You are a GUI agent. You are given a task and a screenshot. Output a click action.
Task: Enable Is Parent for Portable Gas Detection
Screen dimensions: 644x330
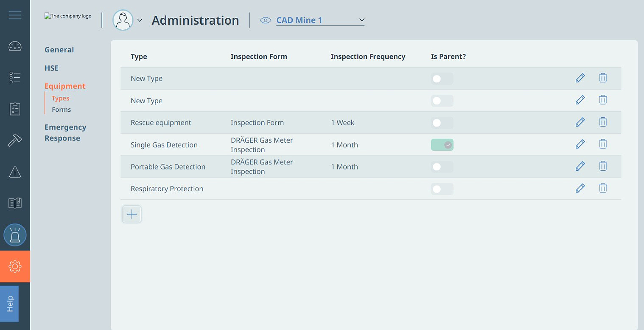(x=442, y=167)
